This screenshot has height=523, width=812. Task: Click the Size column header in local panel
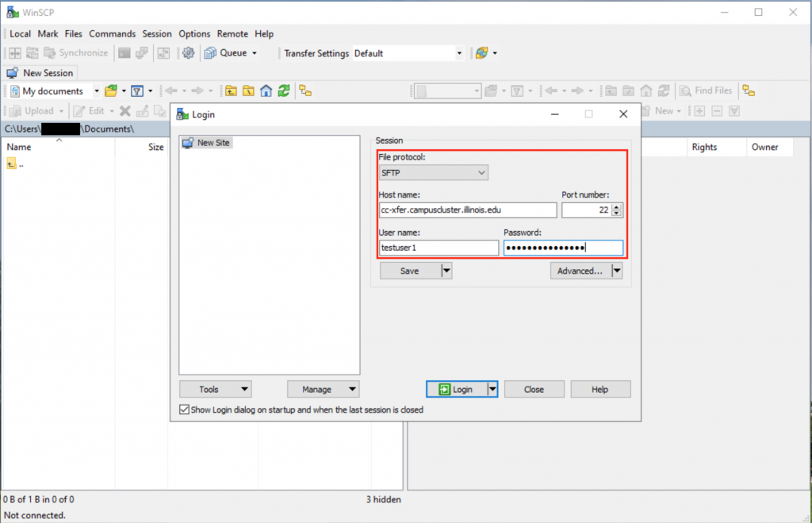tap(141, 147)
